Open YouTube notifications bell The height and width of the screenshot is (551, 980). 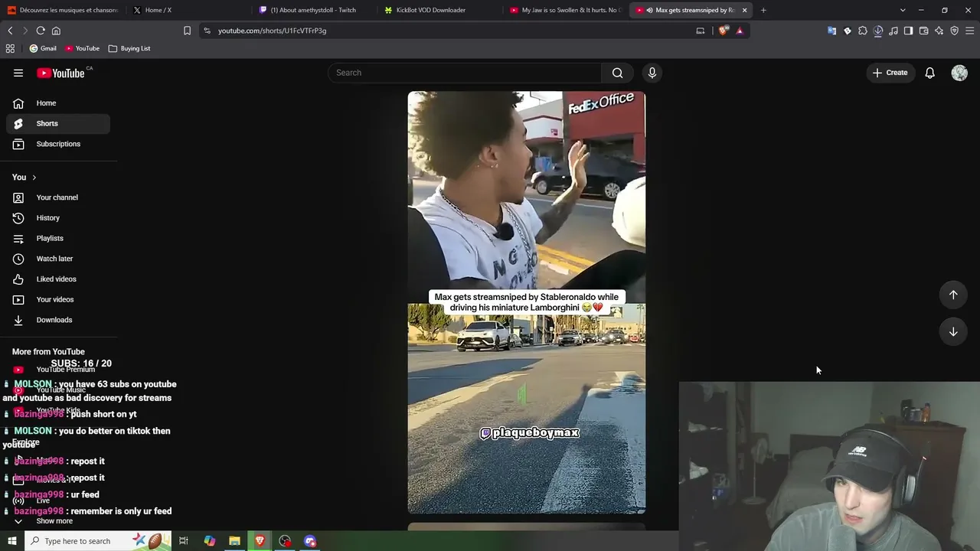[x=929, y=73]
